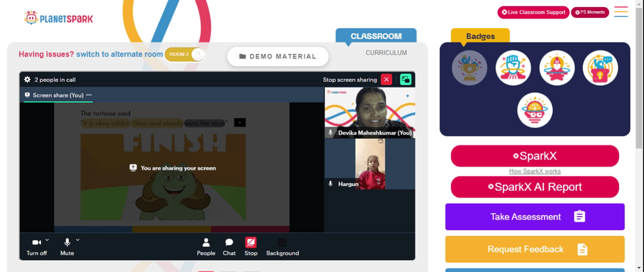Switch to the Classroom tab
The image size is (644, 272).
[x=376, y=36]
